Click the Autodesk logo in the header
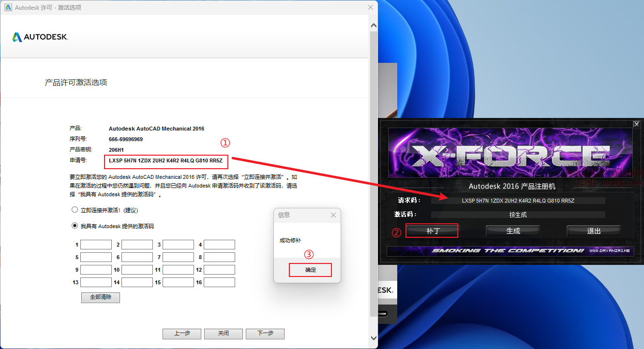644x349 pixels. [40, 37]
